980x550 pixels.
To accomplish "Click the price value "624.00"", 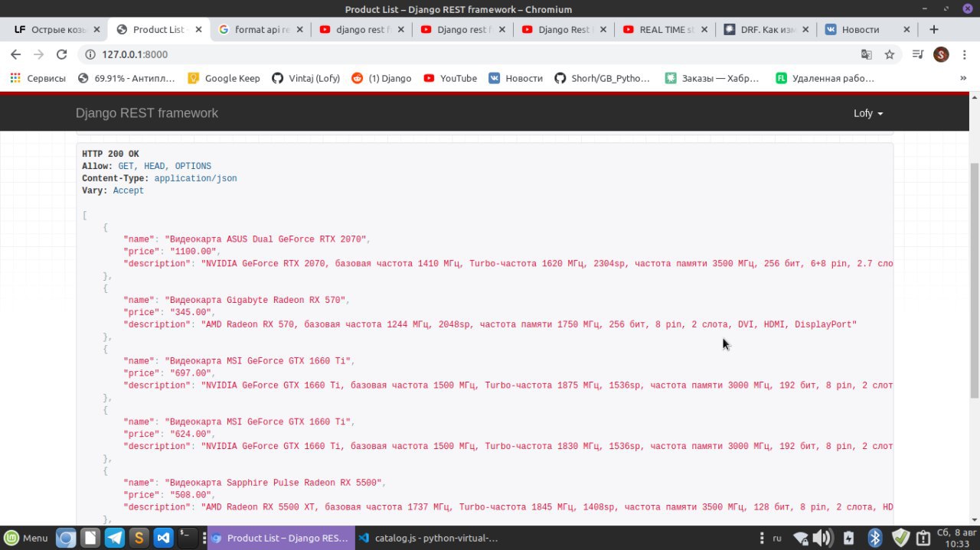I will pos(192,434).
